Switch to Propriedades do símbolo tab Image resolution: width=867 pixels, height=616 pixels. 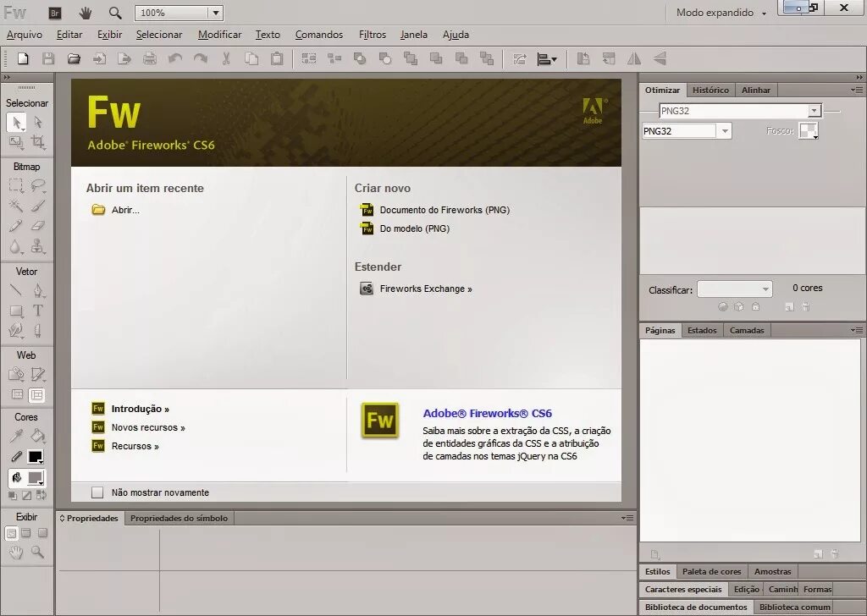point(179,518)
